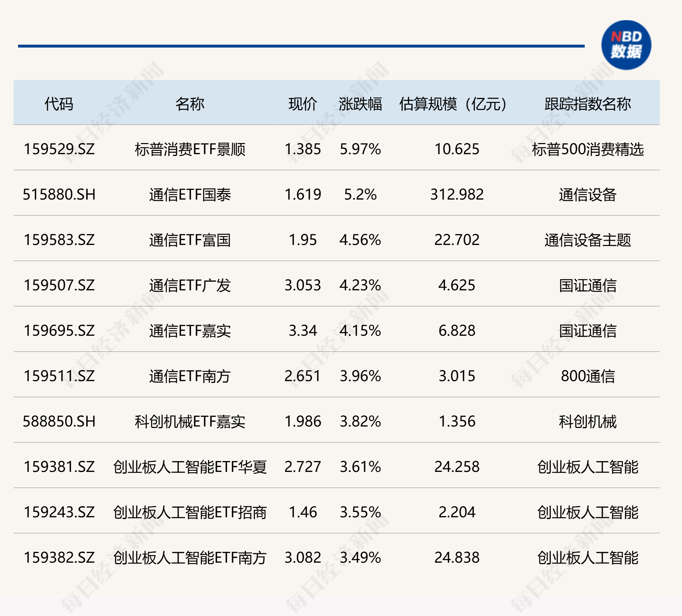Click 国证通信 in the 159507.SZ row
The height and width of the screenshot is (616, 682).
click(588, 285)
